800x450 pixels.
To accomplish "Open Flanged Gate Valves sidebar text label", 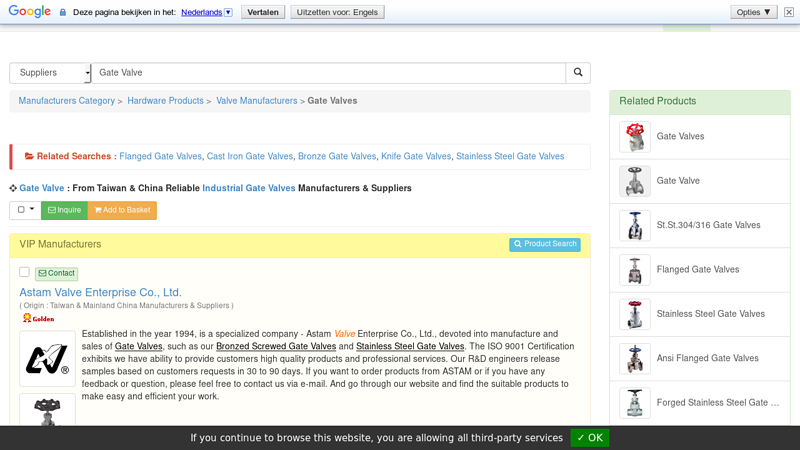I will pos(697,269).
